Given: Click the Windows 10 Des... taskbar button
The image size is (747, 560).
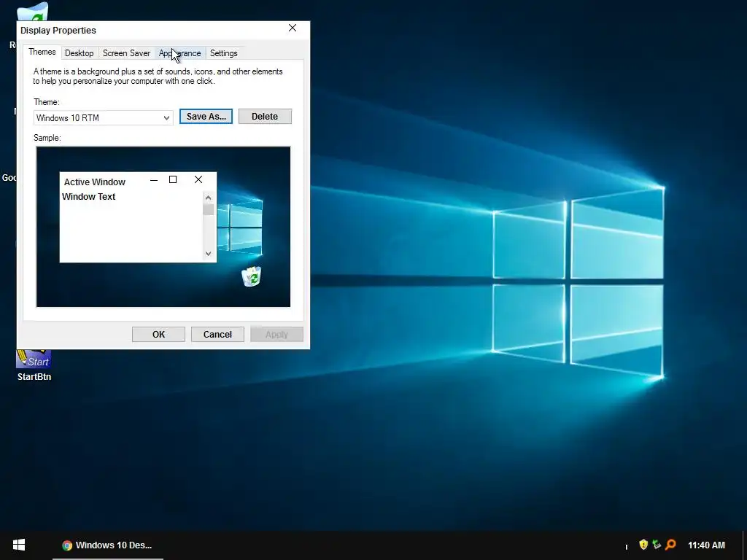Looking at the screenshot, I should [108, 545].
